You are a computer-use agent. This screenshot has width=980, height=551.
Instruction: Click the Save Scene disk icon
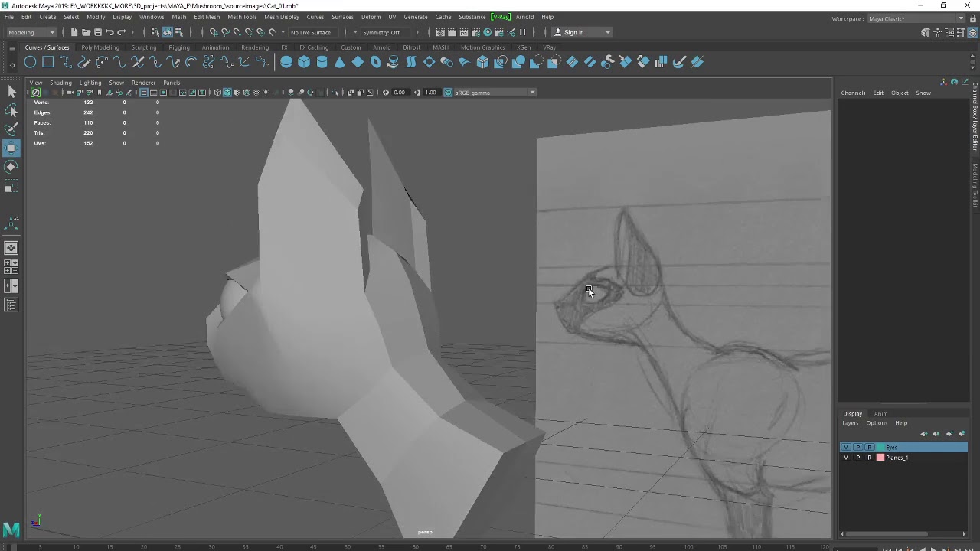97,32
